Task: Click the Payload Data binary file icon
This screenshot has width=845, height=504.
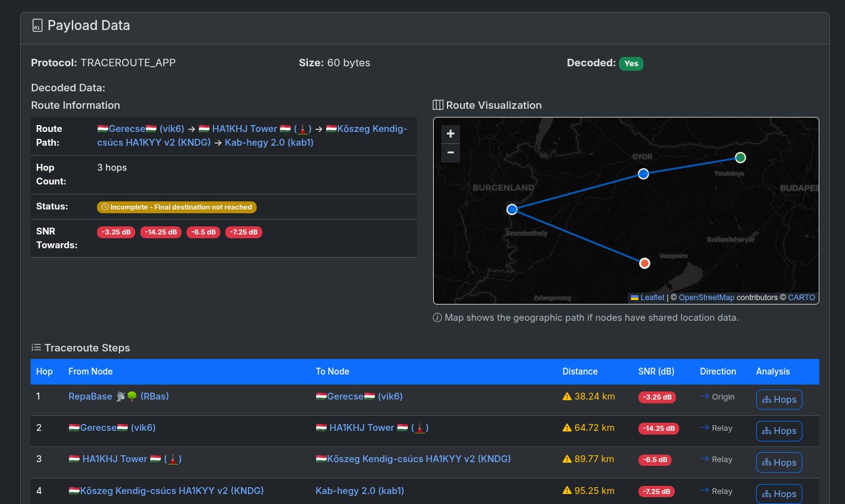Action: pos(38,26)
